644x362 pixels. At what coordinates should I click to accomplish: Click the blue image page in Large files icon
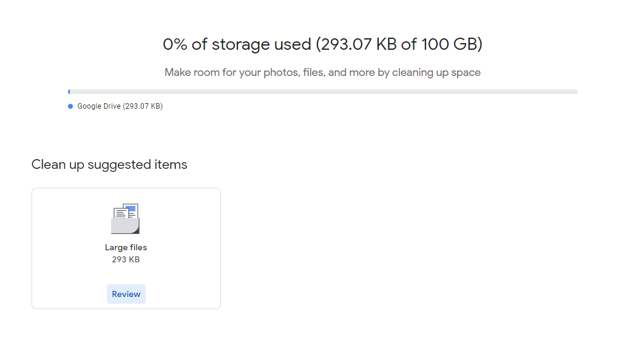point(132,209)
